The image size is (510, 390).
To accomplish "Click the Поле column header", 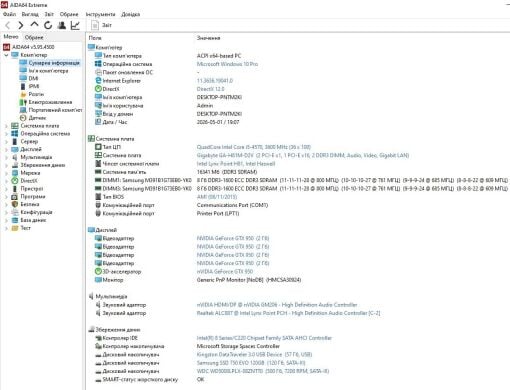I will (95, 38).
